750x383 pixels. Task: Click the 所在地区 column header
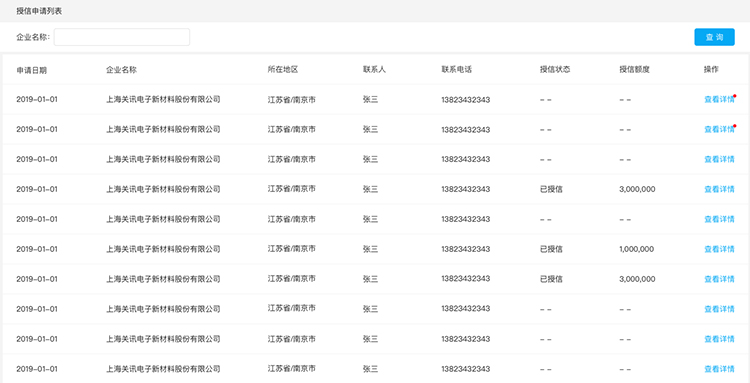pyautogui.click(x=283, y=70)
